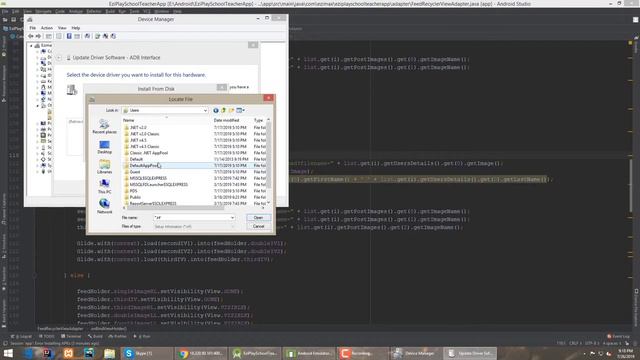
Task: Open Skype in the taskbar
Action: point(146,353)
